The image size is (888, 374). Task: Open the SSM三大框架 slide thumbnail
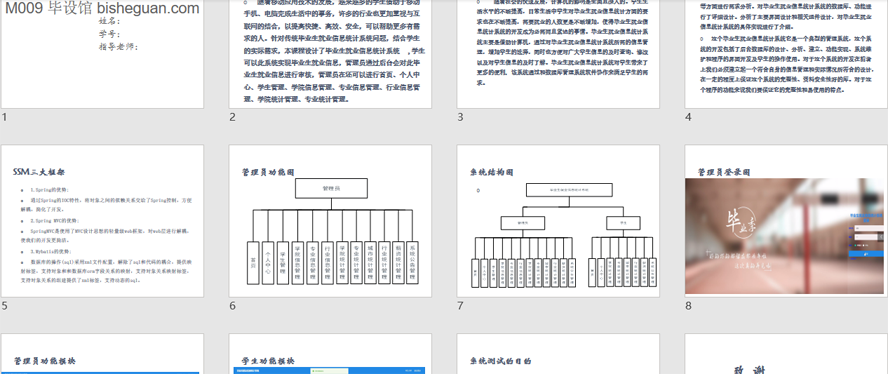tap(103, 221)
